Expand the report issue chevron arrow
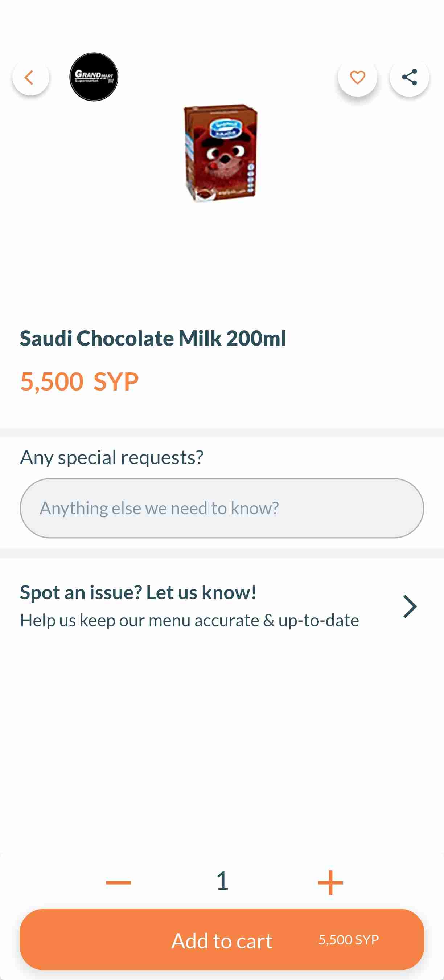 (410, 606)
